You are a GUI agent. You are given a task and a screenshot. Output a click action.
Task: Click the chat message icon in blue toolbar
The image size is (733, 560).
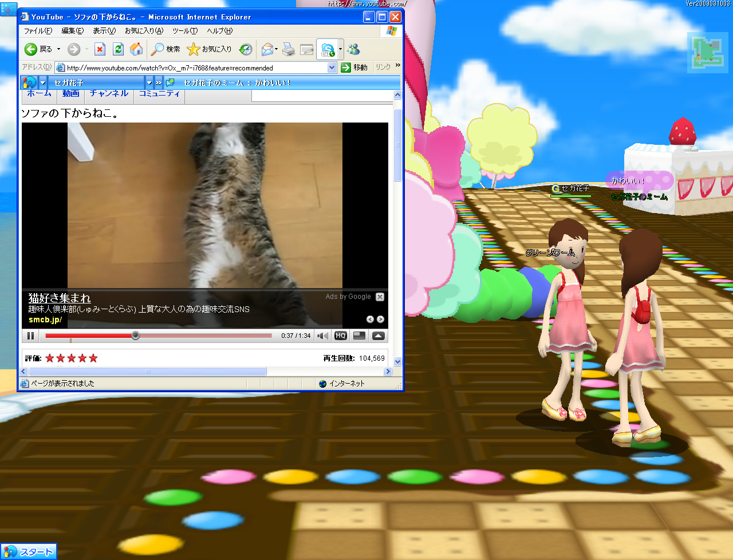click(x=170, y=82)
